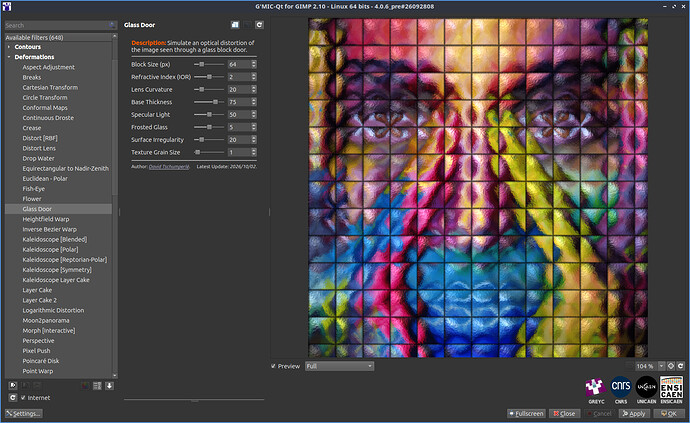The image size is (690, 423).
Task: Select the Distort [RBF] filter
Action: [x=40, y=138]
